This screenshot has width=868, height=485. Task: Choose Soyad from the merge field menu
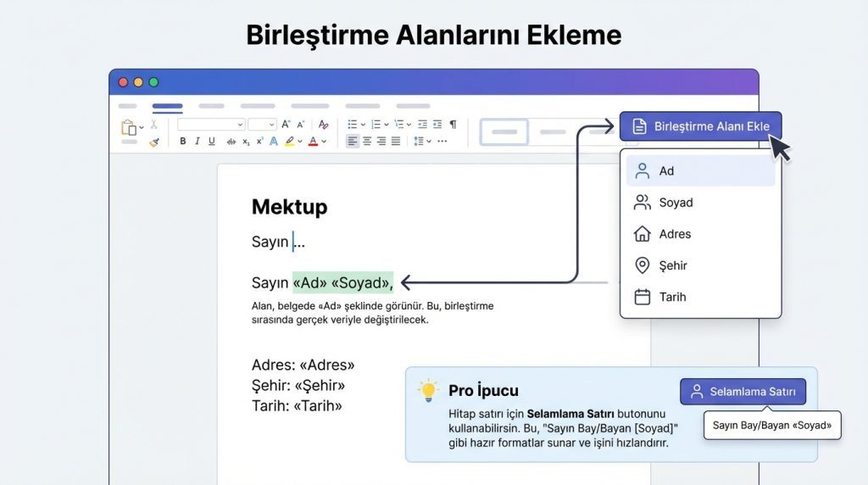click(700, 202)
